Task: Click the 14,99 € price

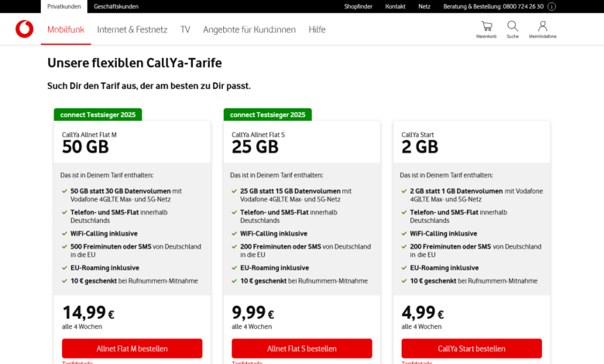Action: tap(88, 312)
